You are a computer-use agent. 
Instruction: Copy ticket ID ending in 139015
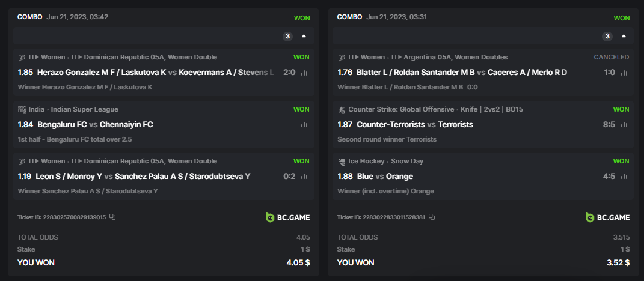pyautogui.click(x=112, y=217)
